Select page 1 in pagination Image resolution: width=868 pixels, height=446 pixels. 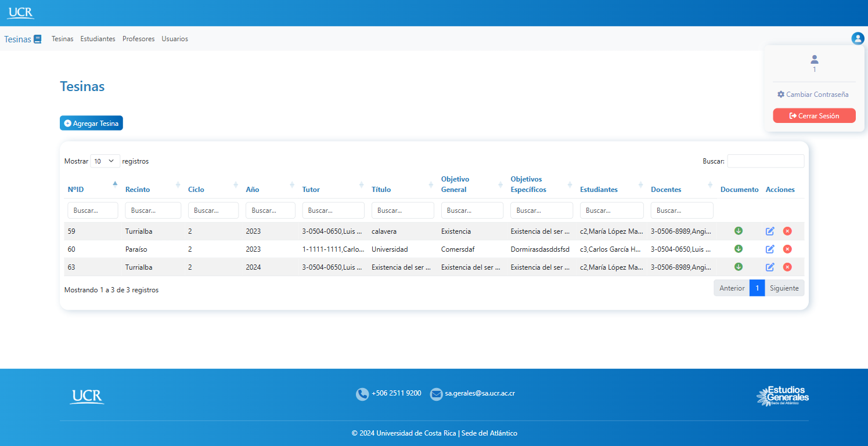tap(757, 288)
